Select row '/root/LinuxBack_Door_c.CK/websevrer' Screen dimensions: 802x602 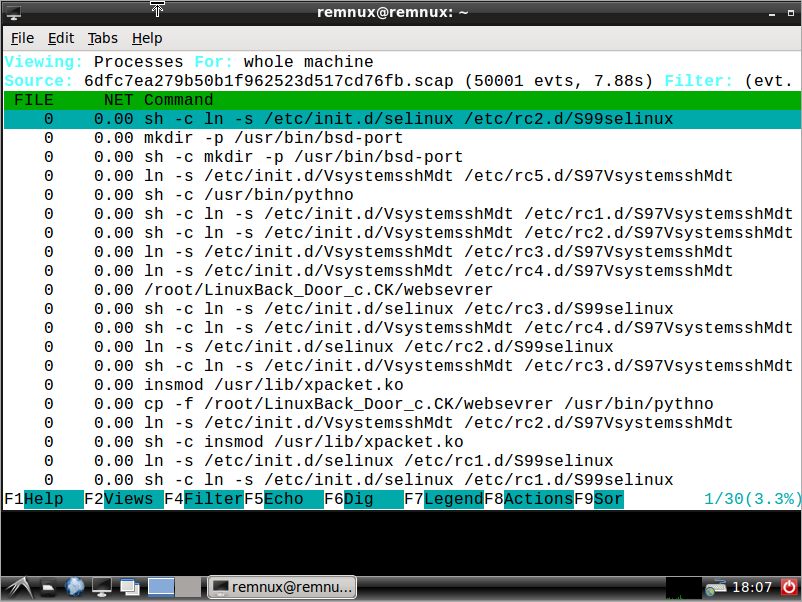point(403,290)
